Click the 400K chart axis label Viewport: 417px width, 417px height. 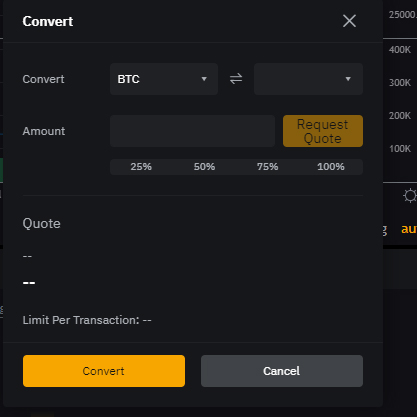tap(400, 50)
